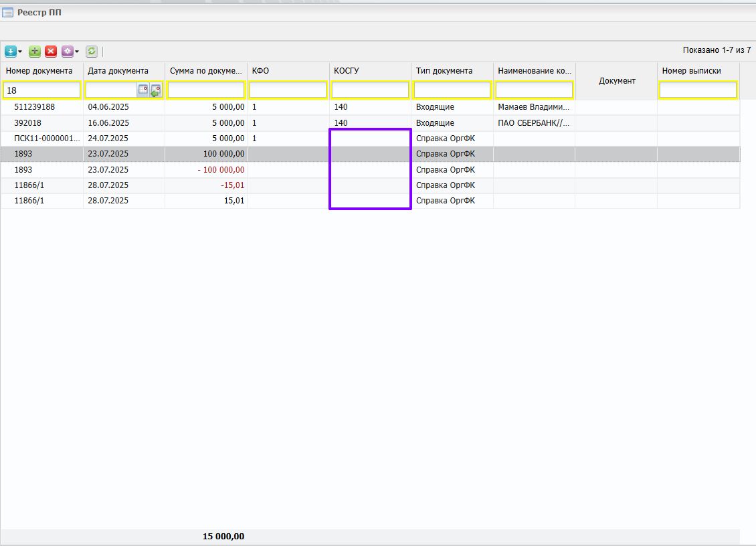The width and height of the screenshot is (756, 546).
Task: Click into the Дата документа filter field
Action: pos(112,90)
